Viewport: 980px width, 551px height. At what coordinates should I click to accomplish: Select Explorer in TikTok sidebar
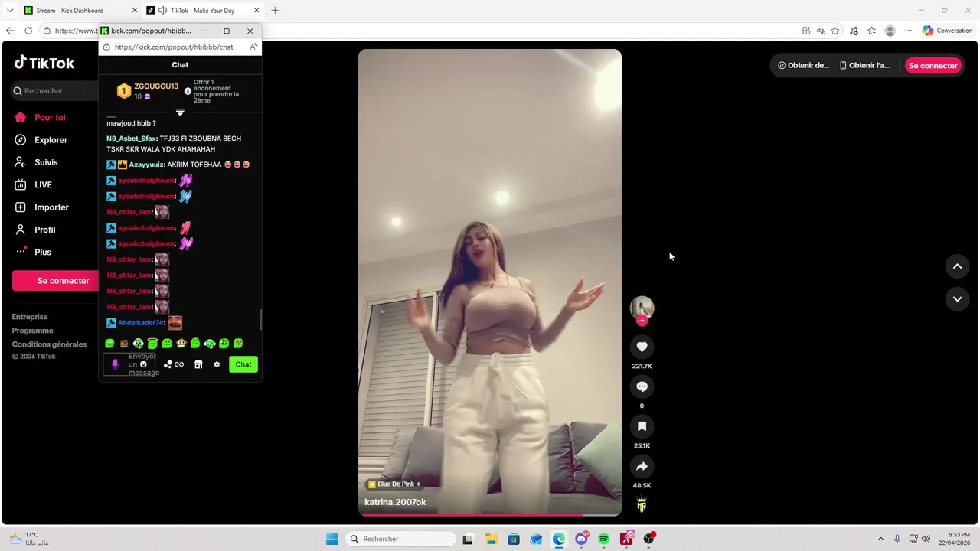point(51,140)
